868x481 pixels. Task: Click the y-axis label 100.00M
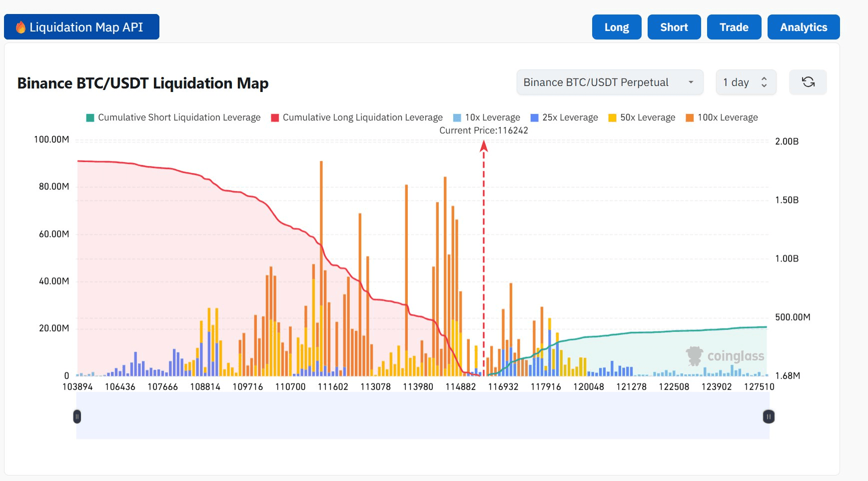pyautogui.click(x=51, y=139)
